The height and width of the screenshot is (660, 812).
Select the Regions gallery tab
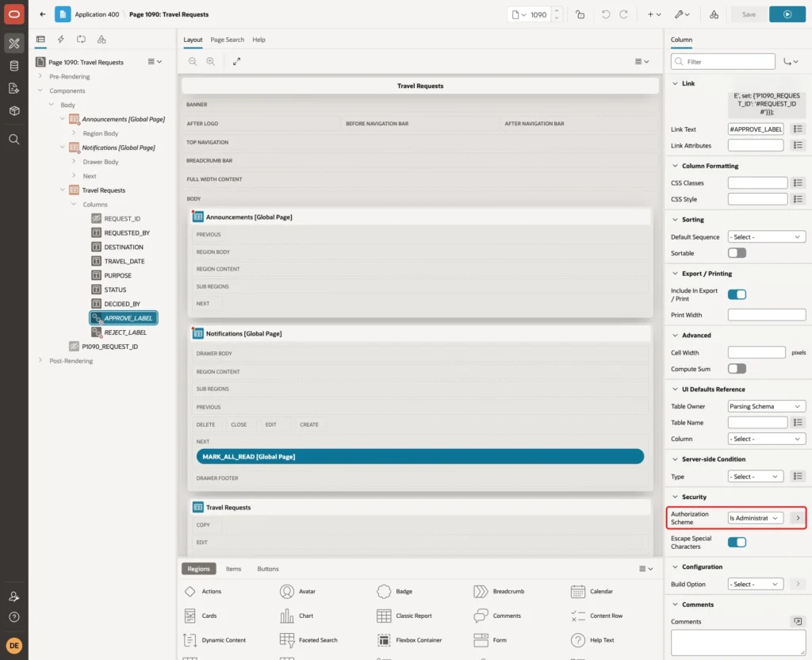coord(199,569)
